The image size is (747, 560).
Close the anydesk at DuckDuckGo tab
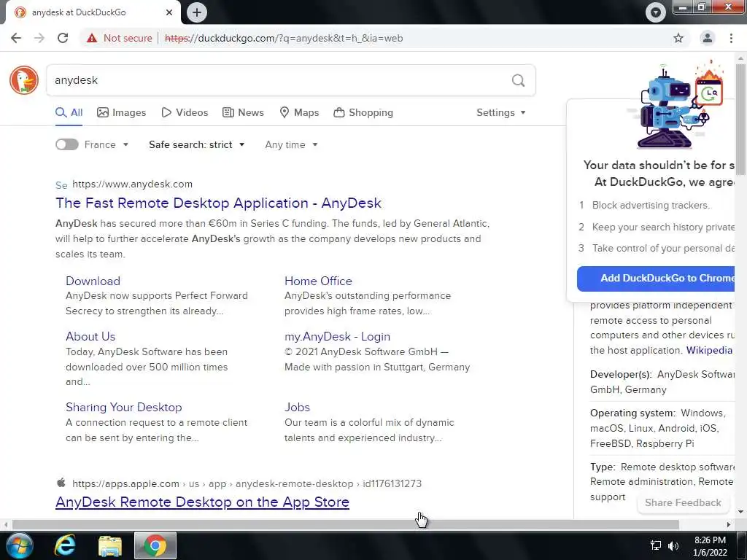click(169, 12)
